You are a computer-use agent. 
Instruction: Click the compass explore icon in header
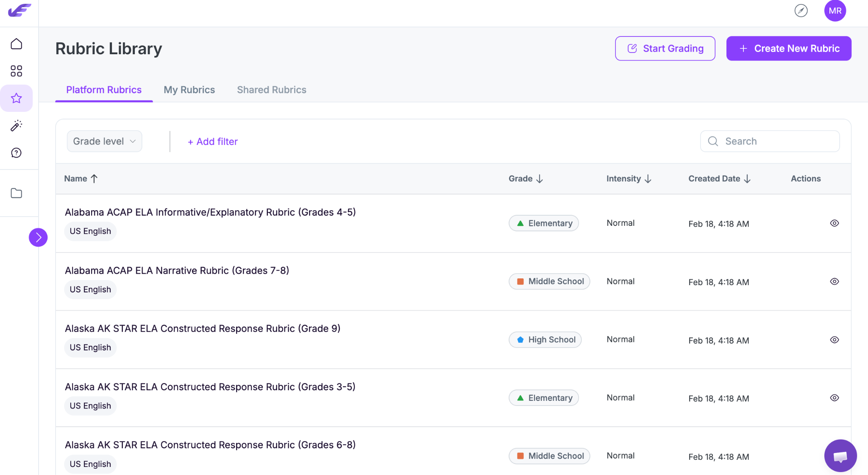click(x=801, y=11)
